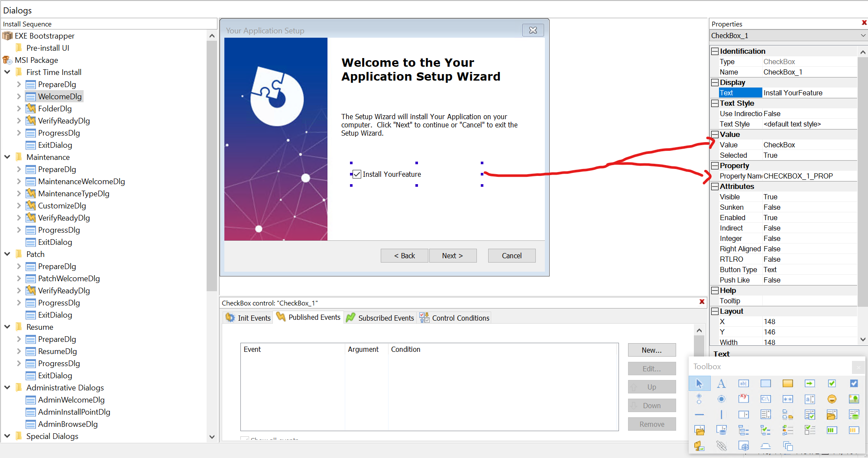This screenshot has height=458, width=868.
Task: Collapse the Layout property group
Action: click(715, 311)
